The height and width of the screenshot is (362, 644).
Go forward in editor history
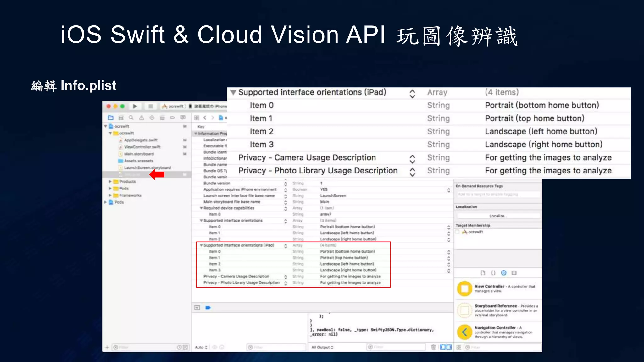point(213,118)
